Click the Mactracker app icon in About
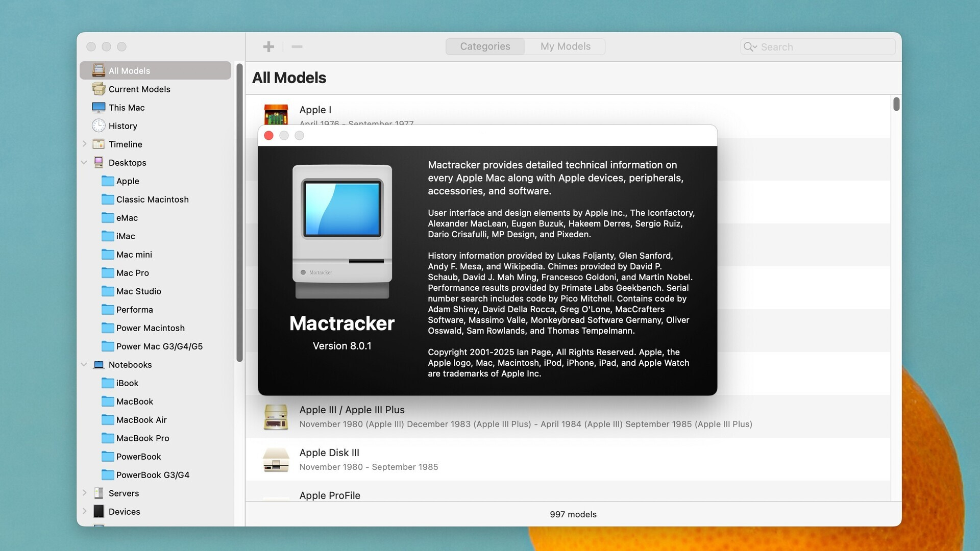Viewport: 980px width, 551px height. [x=342, y=232]
